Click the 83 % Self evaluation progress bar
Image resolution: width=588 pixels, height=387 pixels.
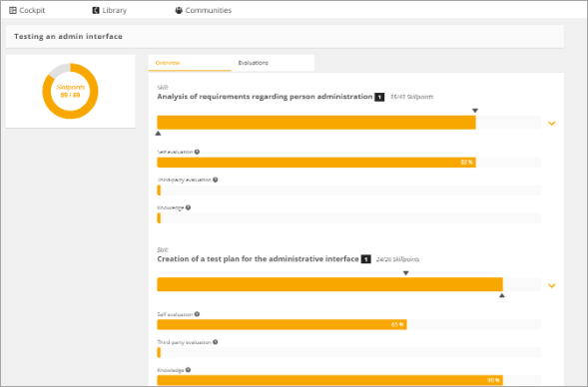click(349, 163)
